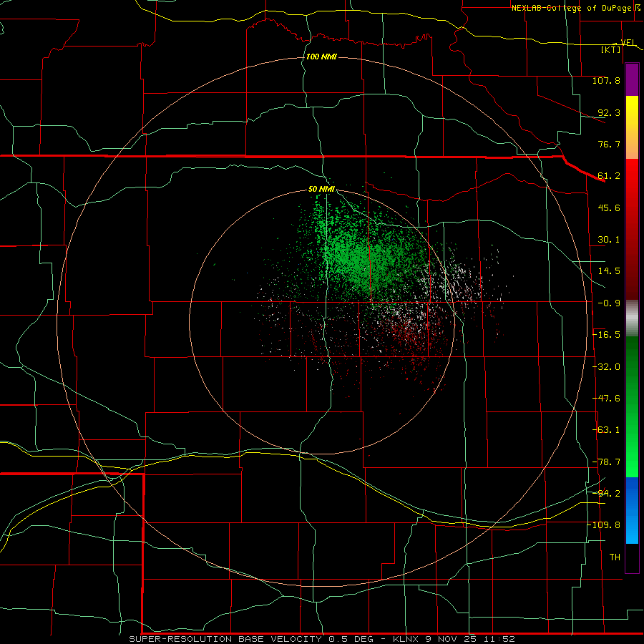The width and height of the screenshot is (644, 644).
Task: Click the -63.1 velocity scale value
Action: pos(606,430)
